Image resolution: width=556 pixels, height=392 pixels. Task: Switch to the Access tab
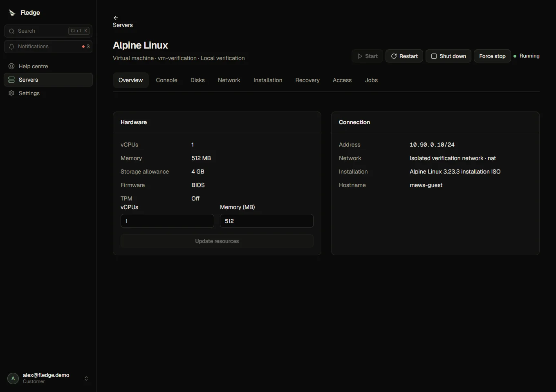342,80
